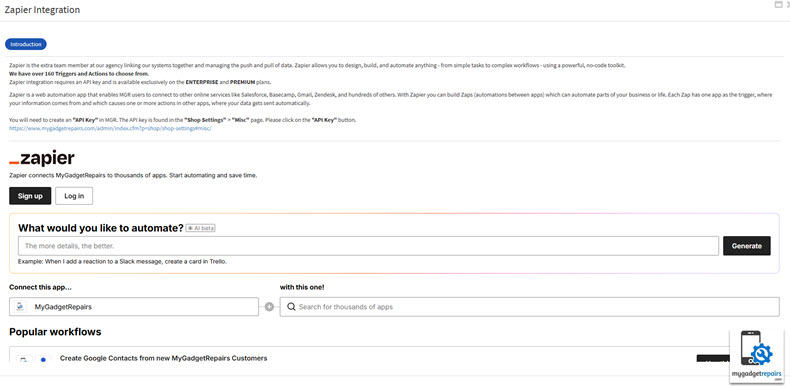Image resolution: width=790 pixels, height=387 pixels.
Task: Click the AI beta badge
Action: [201, 228]
